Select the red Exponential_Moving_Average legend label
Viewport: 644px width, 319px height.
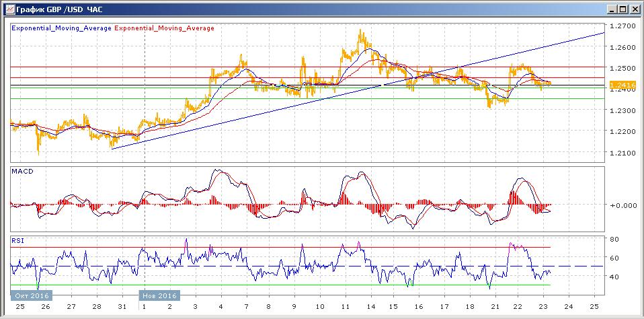click(165, 28)
